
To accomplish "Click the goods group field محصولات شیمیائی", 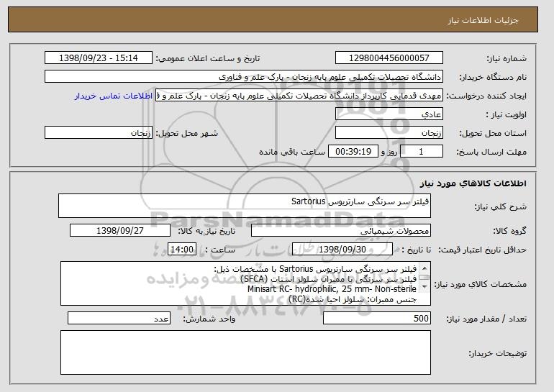I will (x=341, y=231).
